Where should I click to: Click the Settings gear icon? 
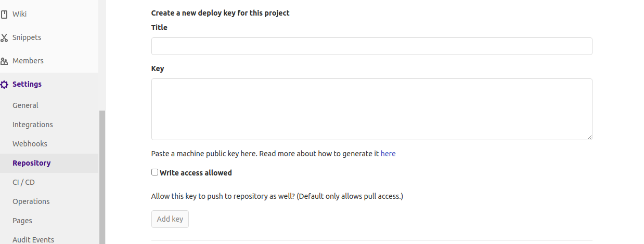[x=4, y=84]
